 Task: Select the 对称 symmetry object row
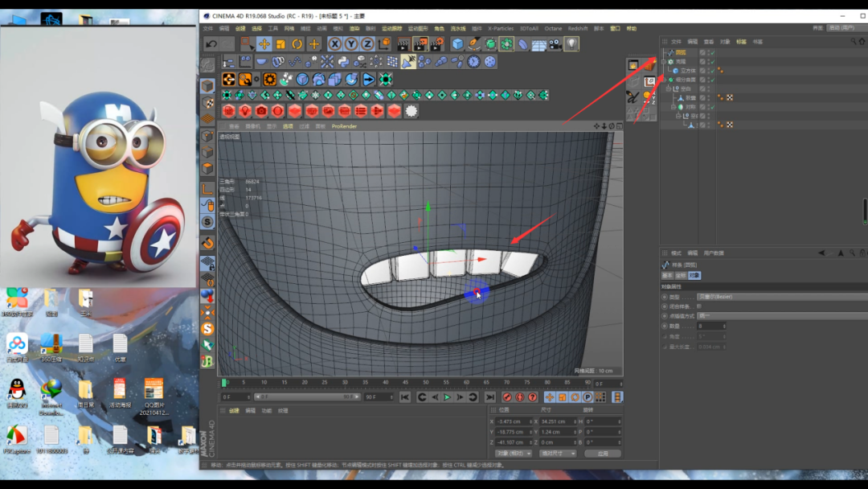pyautogui.click(x=690, y=107)
